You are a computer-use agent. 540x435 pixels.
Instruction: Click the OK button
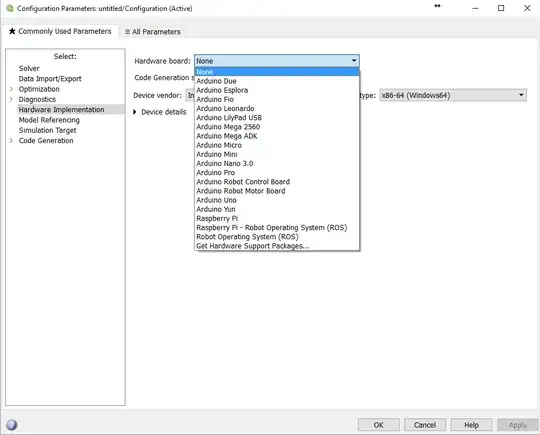pyautogui.click(x=378, y=425)
